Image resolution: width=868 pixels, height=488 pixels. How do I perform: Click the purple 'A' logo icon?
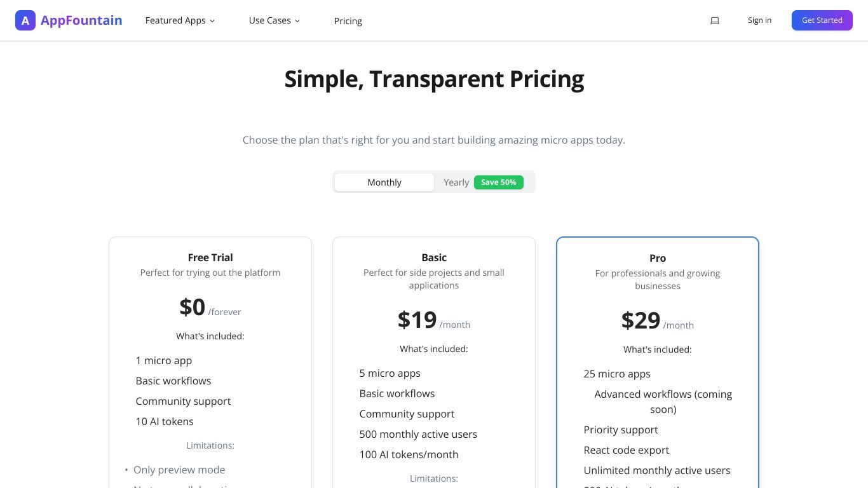25,20
